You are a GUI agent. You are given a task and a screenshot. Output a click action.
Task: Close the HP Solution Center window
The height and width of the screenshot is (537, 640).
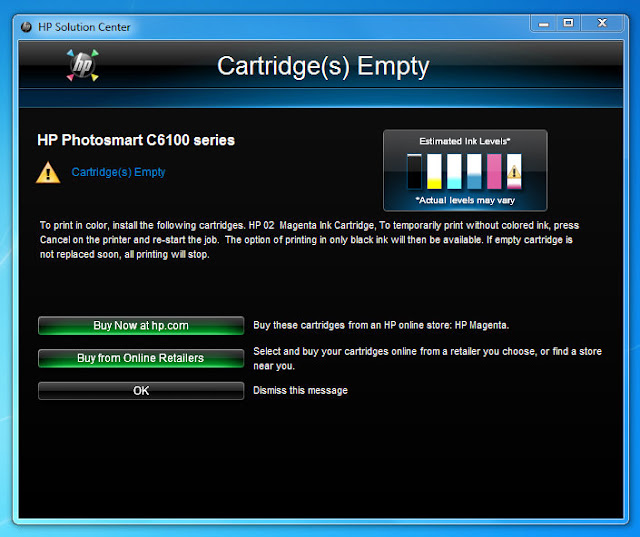602,23
